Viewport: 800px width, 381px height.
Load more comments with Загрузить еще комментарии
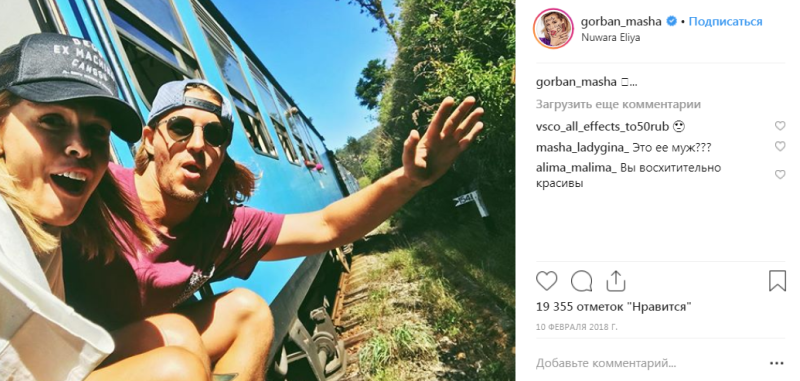pyautogui.click(x=618, y=105)
